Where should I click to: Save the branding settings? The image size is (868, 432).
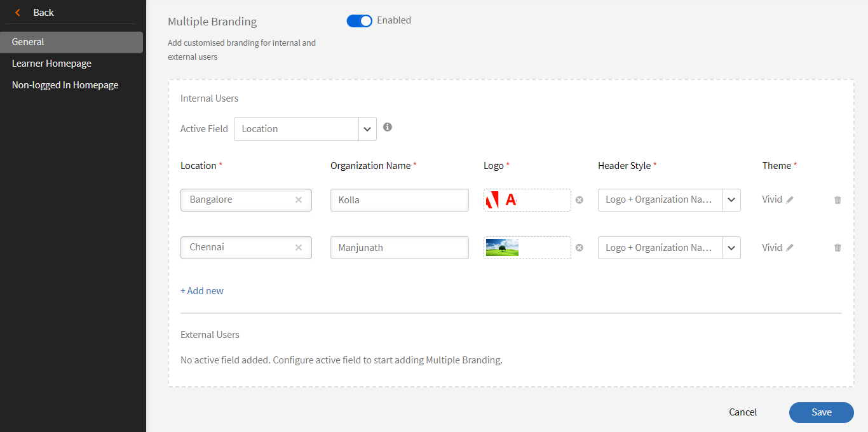(821, 412)
